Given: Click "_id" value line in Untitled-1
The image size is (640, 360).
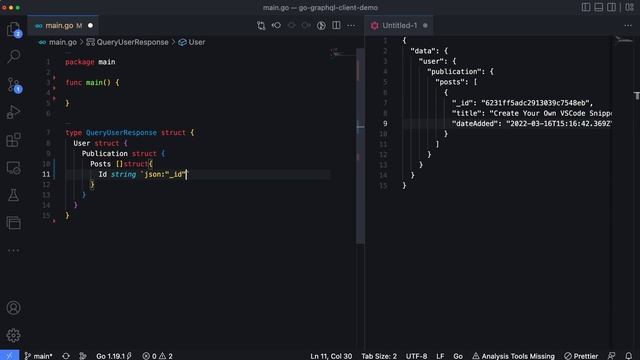Looking at the screenshot, I should 522,103.
